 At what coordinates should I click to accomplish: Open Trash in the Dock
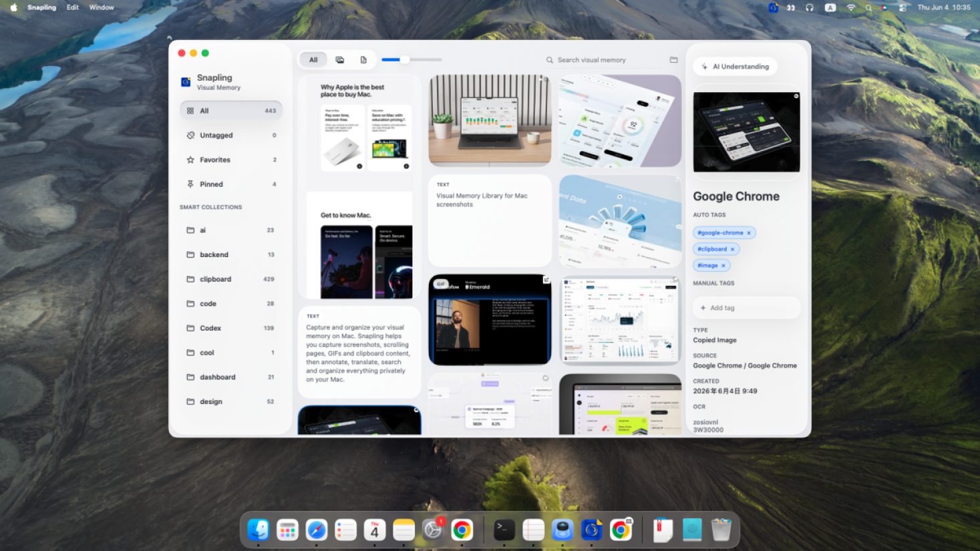point(721,530)
